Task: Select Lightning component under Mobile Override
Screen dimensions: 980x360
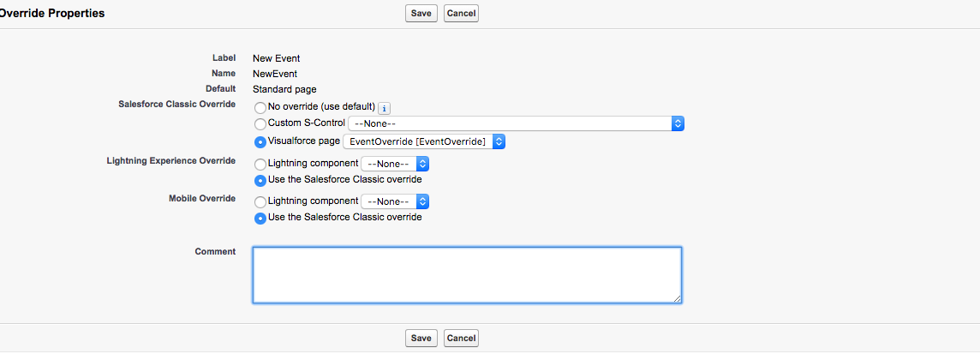Action: [x=260, y=202]
